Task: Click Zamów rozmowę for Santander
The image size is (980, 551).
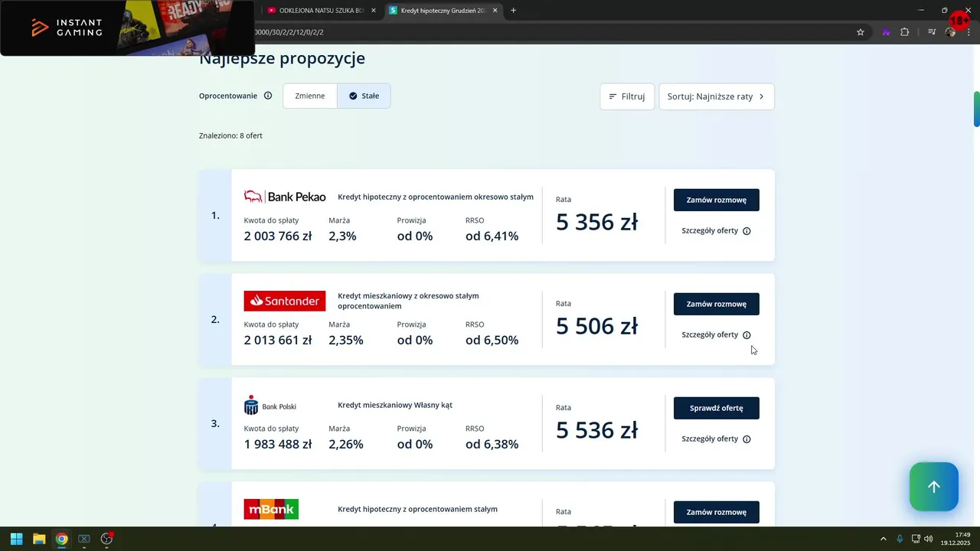Action: coord(717,304)
